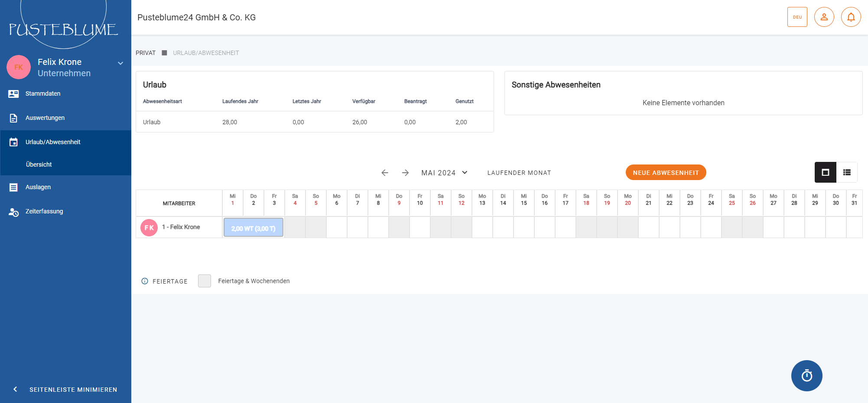Screen dimensions: 868x403
Task: Click the Neue Abwesenheit button
Action: coord(666,173)
